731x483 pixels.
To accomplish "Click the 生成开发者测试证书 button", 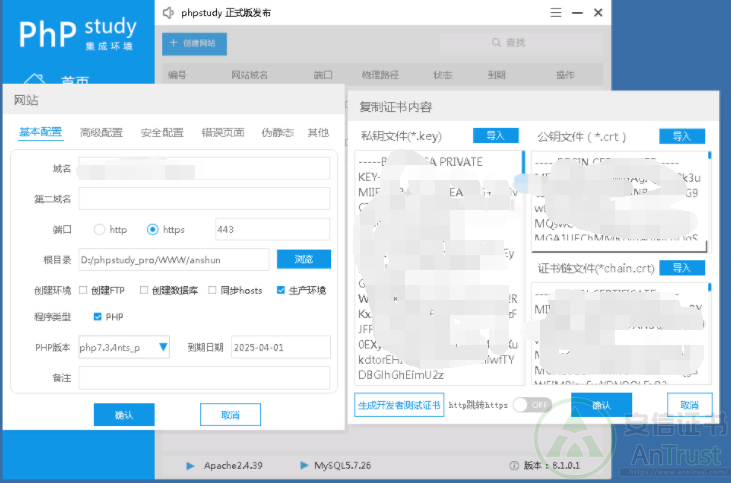I will click(x=399, y=405).
